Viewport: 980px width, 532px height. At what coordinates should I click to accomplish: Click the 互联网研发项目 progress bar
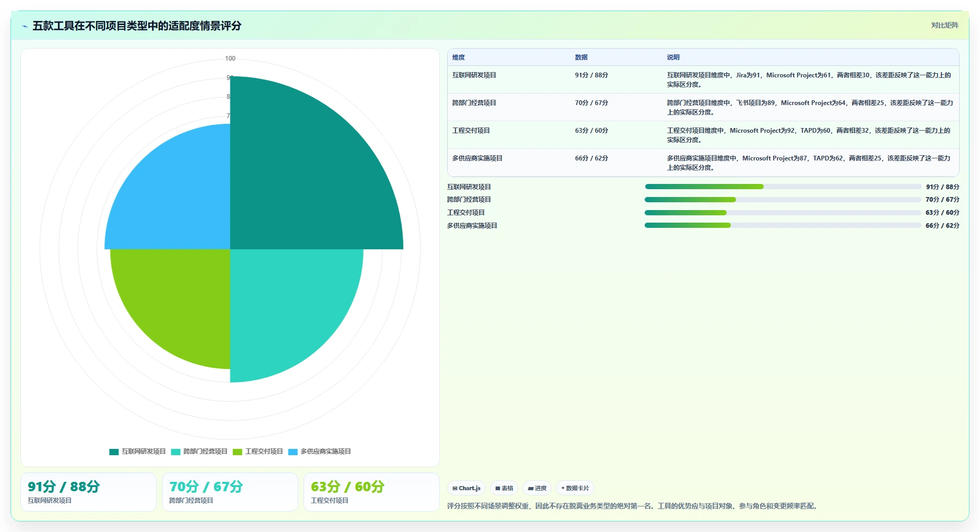[783, 187]
